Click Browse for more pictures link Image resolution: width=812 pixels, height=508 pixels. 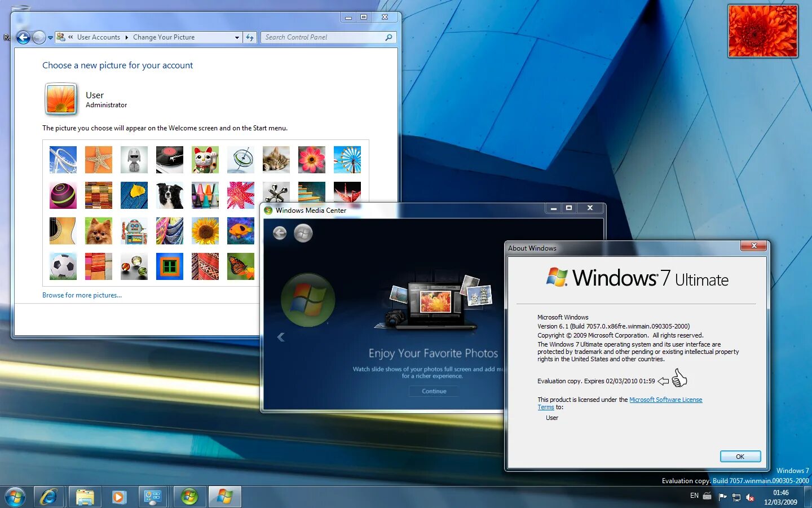point(82,295)
